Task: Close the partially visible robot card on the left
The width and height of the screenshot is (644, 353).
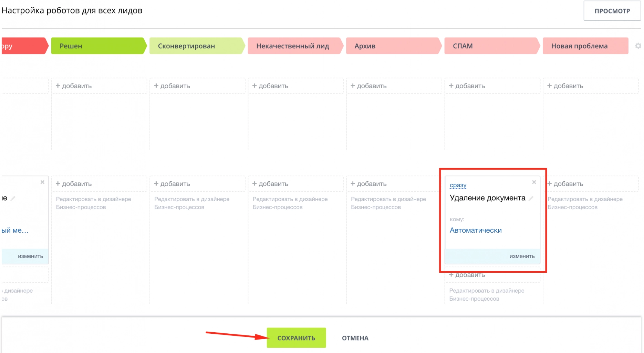Action: [x=42, y=182]
